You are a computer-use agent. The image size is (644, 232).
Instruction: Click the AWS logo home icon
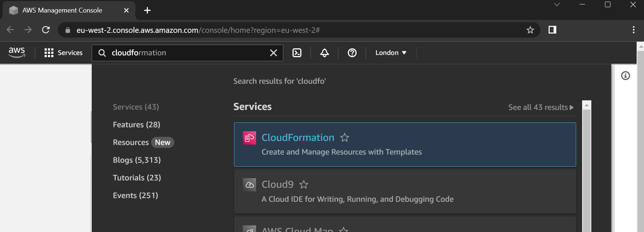coord(17,52)
